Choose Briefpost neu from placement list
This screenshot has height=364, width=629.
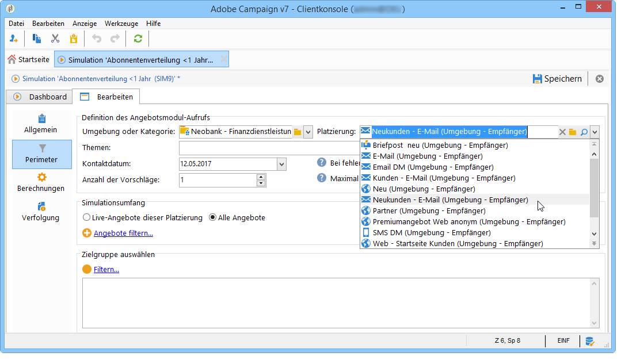tap(475, 145)
